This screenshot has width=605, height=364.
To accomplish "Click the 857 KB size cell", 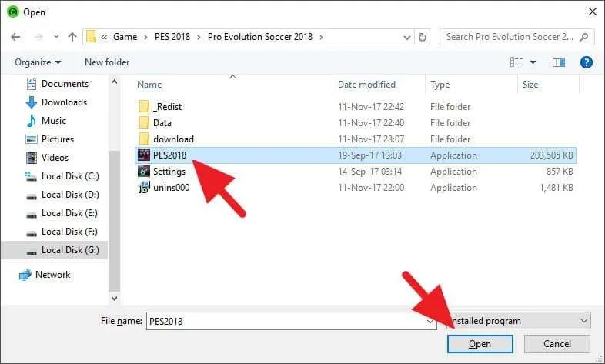I will click(x=560, y=172).
